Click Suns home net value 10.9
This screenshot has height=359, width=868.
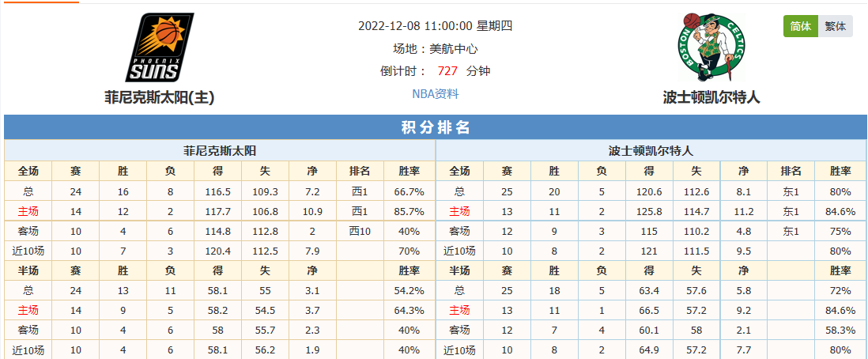(313, 212)
